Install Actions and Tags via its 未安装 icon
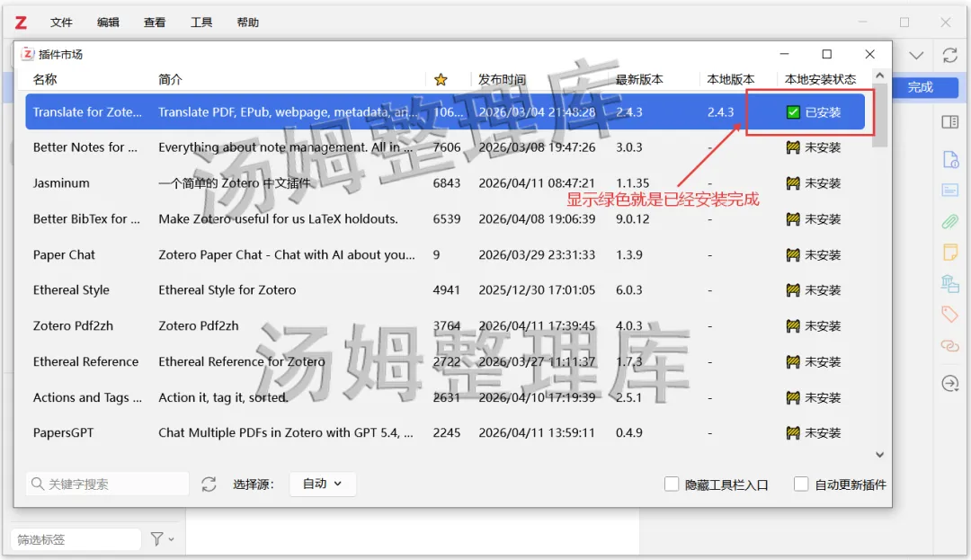The height and width of the screenshot is (560, 971). pyautogui.click(x=793, y=398)
